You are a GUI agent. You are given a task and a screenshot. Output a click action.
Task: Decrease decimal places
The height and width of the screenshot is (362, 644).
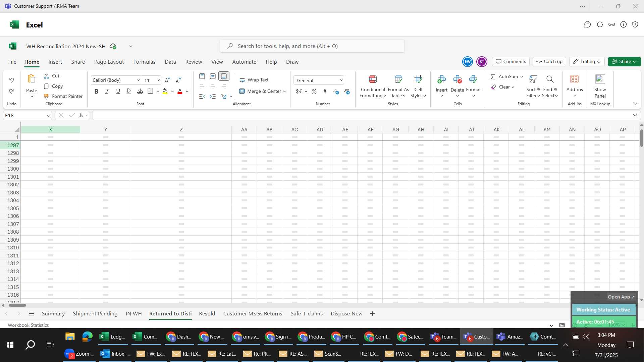(x=347, y=91)
